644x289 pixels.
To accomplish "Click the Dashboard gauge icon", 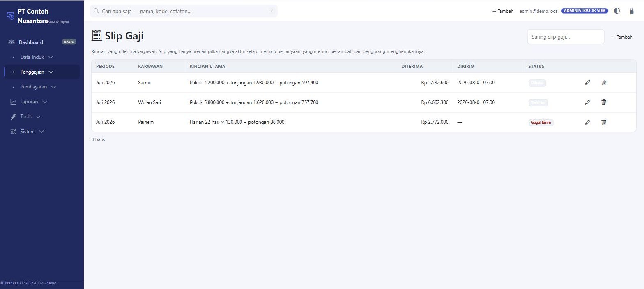I will [x=11, y=42].
